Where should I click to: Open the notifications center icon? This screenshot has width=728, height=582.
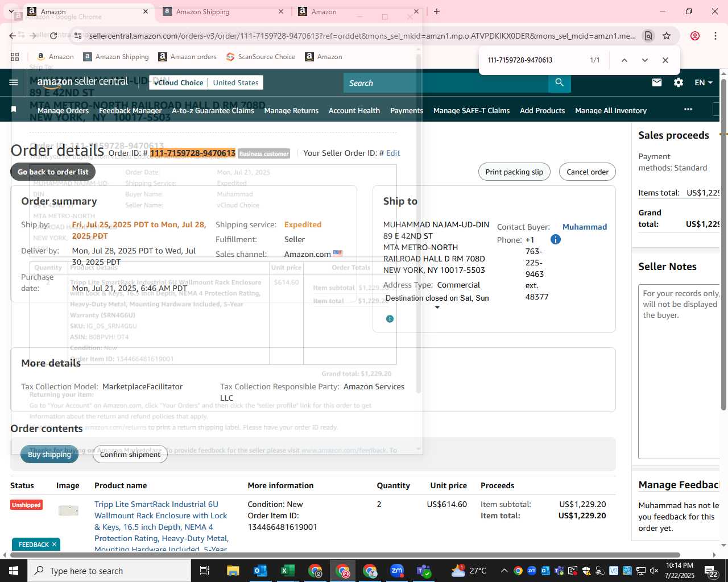(711, 571)
